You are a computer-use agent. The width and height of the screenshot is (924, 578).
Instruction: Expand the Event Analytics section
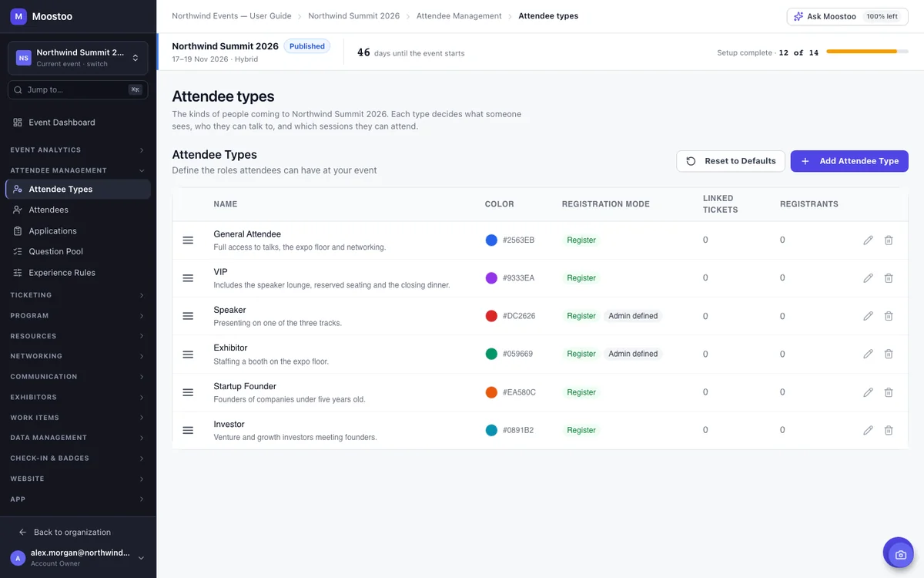pyautogui.click(x=78, y=150)
